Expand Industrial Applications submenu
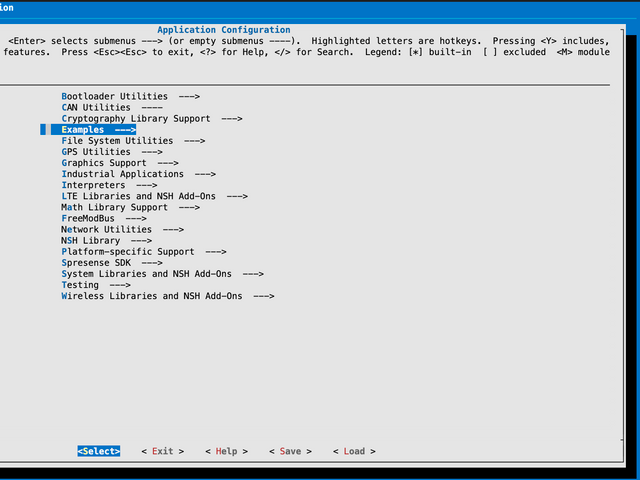 (x=138, y=174)
